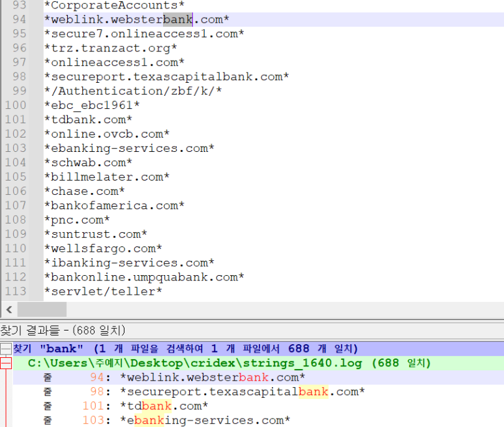Click the 찾기 결과들 panel title bar
This screenshot has height=427, width=504.
[252, 331]
